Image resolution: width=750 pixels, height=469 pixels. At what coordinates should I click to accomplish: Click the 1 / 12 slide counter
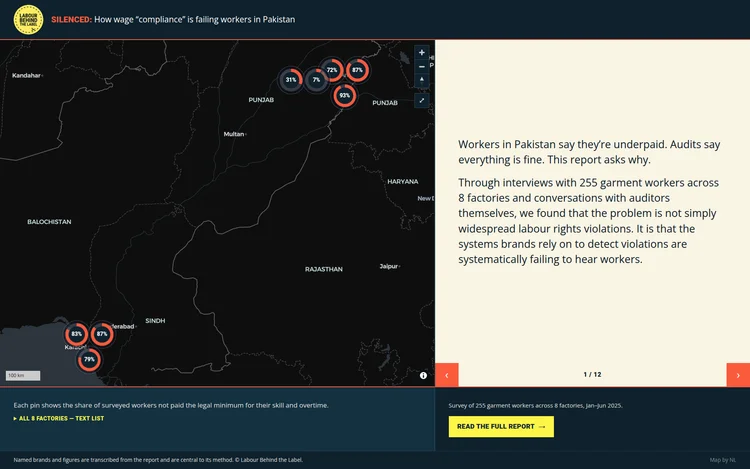click(592, 374)
